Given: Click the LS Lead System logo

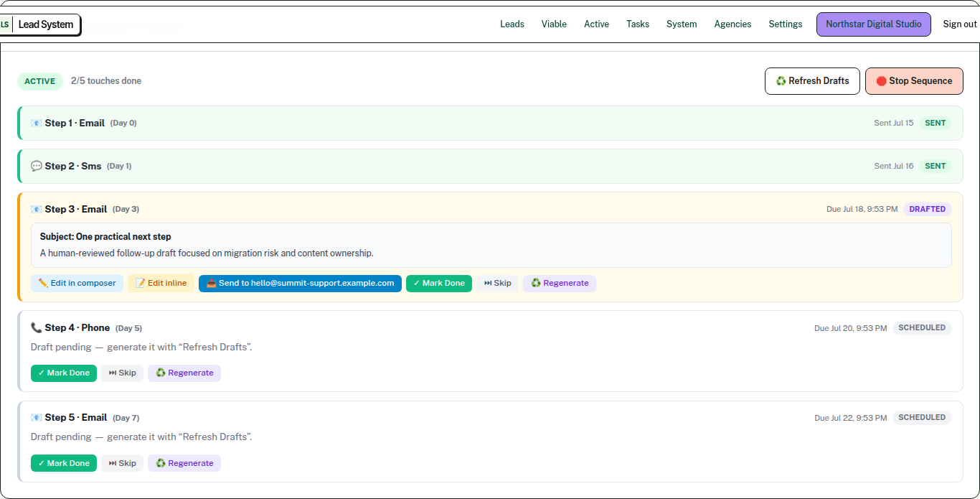Looking at the screenshot, I should [x=40, y=24].
